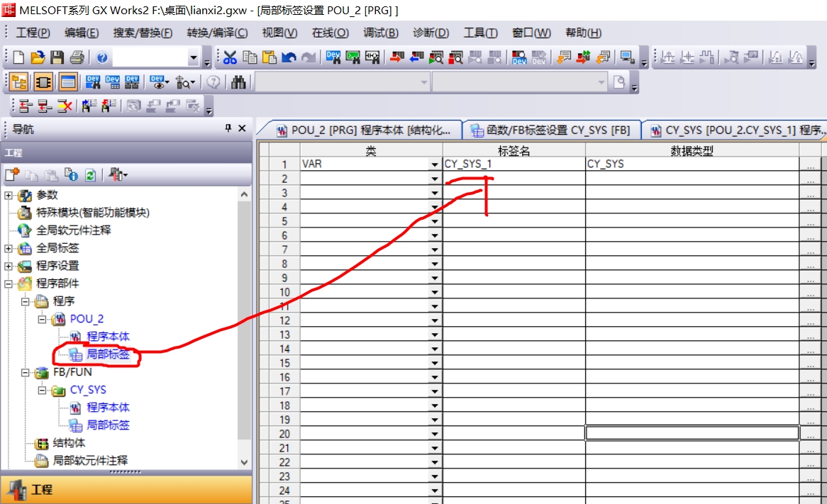Click the Save project icon
The image size is (827, 504).
(57, 57)
